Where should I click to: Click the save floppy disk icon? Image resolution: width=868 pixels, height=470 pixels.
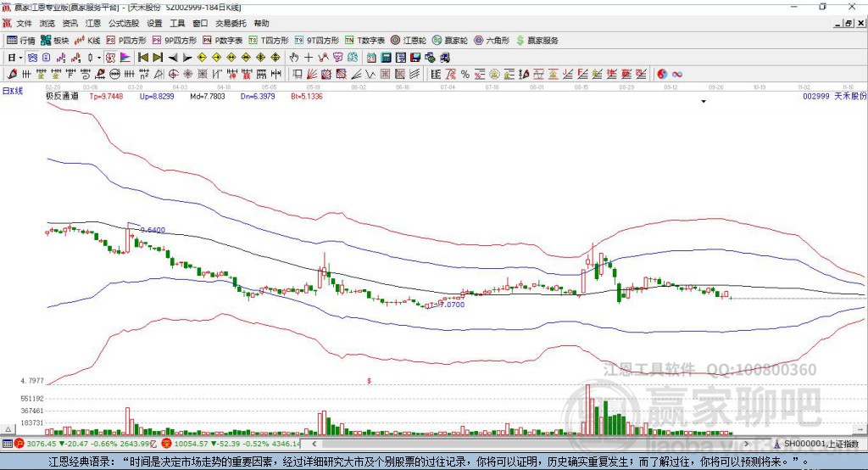[x=415, y=58]
